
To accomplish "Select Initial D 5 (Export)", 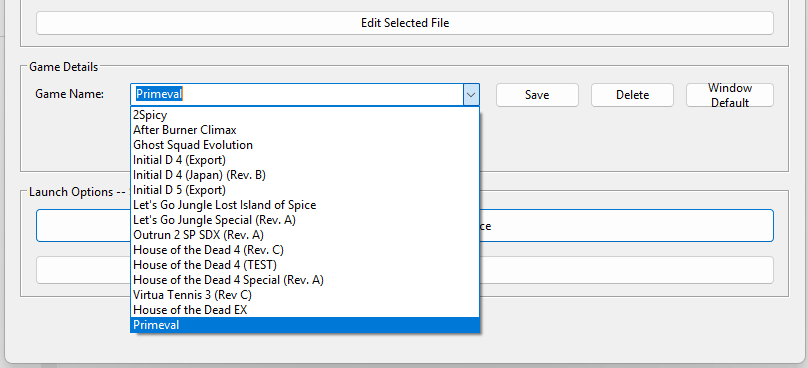I will click(305, 190).
